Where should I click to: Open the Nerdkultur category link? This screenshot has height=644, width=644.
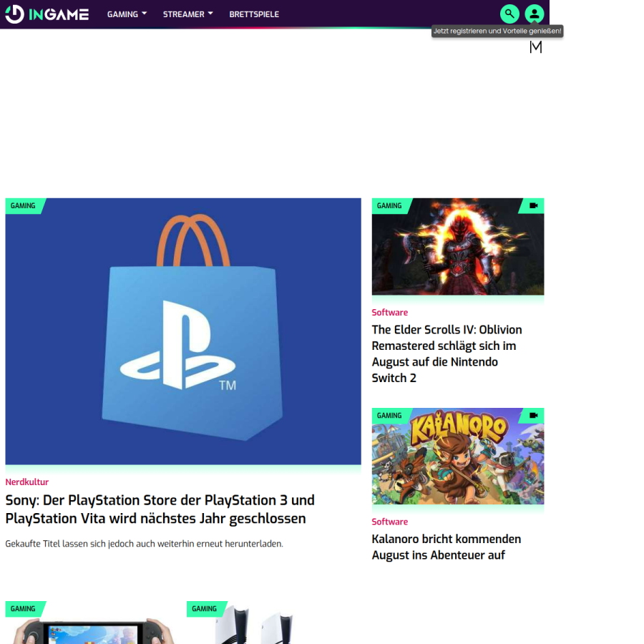click(x=27, y=482)
